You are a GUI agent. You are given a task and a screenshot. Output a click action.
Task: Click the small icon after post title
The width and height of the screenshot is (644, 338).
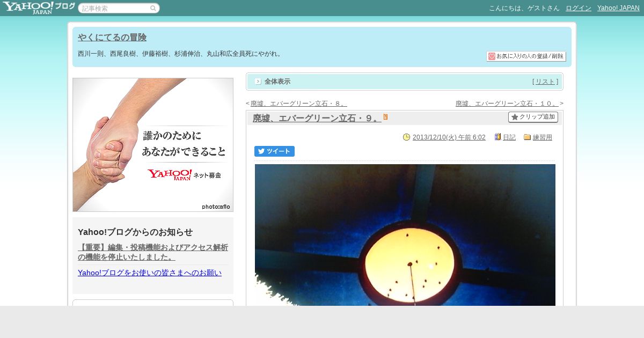tap(385, 117)
